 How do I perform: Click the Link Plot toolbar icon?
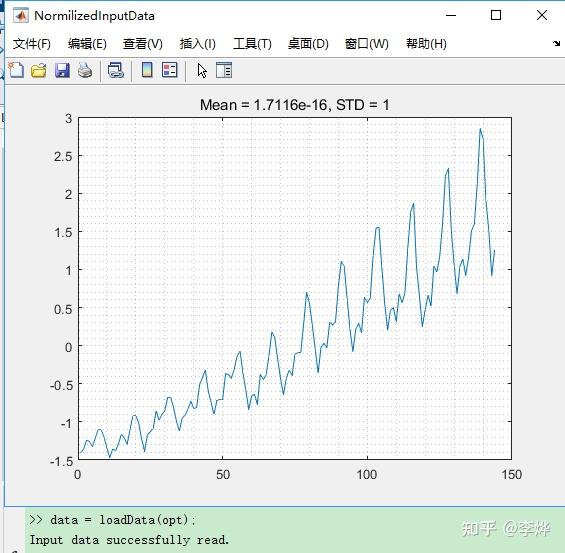(116, 70)
